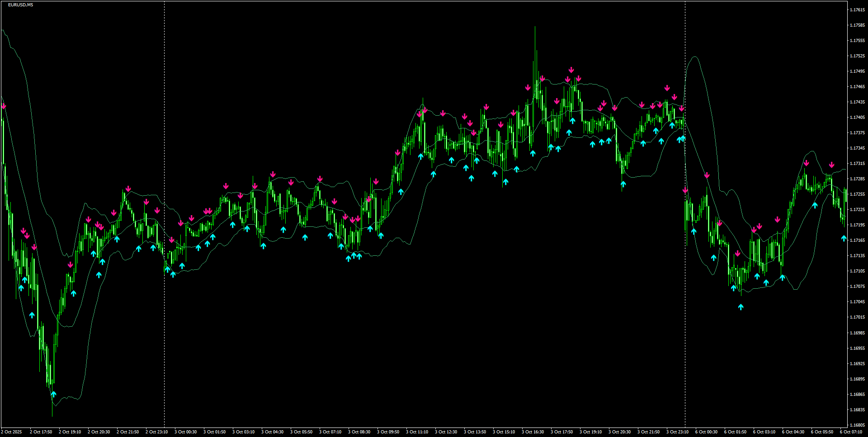Select the cyan buy arrow near the 6 Oct low

[740, 306]
